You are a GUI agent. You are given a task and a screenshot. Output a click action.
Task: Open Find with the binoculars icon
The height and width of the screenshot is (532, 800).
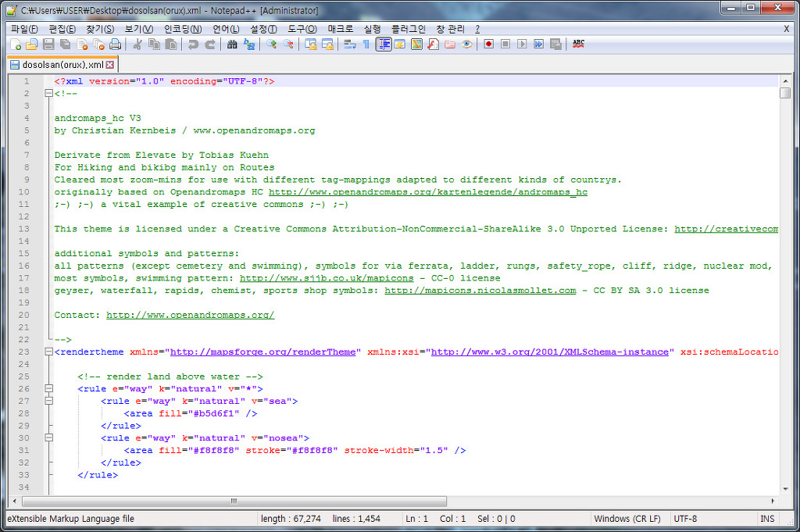232,45
